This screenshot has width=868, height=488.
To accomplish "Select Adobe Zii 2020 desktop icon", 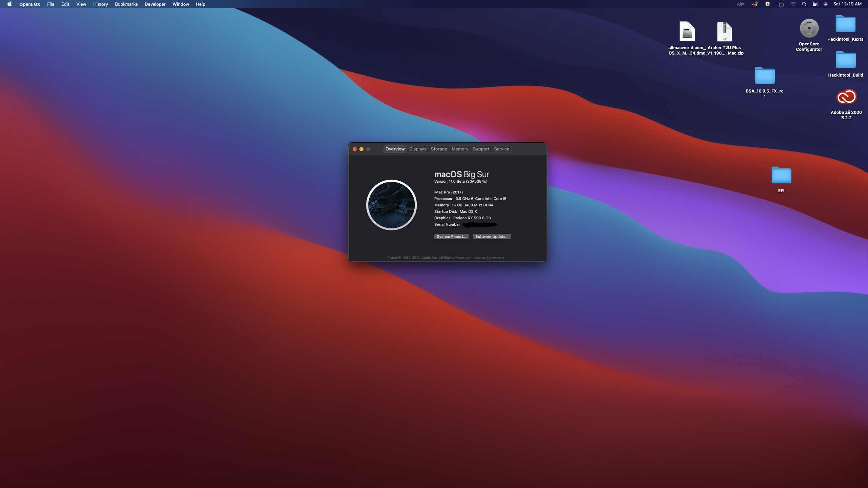I will (x=846, y=97).
